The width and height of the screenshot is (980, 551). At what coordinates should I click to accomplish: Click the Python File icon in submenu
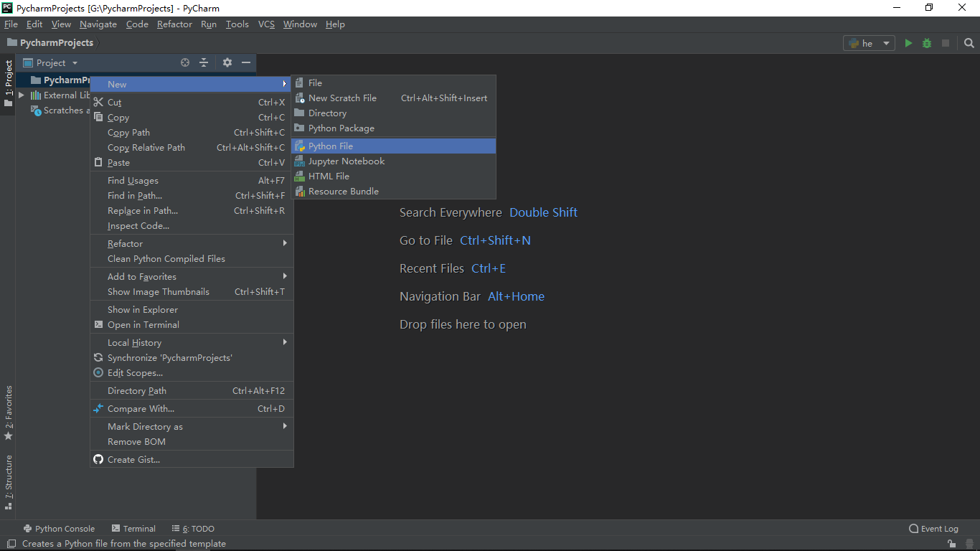coord(300,146)
